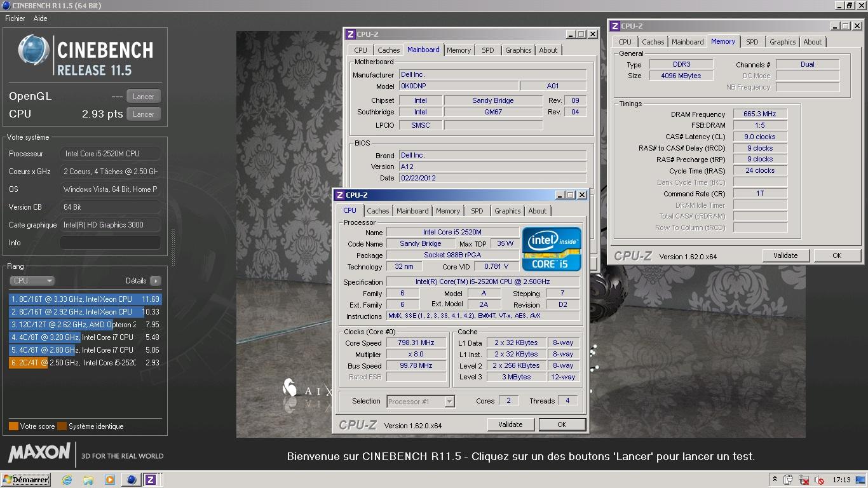868x488 pixels.
Task: Open Graphics tab in Memory window
Action: (x=783, y=42)
